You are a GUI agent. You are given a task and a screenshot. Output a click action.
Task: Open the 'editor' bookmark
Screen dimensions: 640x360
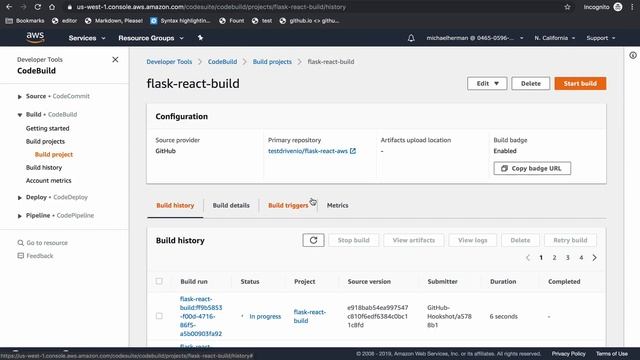pyautogui.click(x=64, y=20)
